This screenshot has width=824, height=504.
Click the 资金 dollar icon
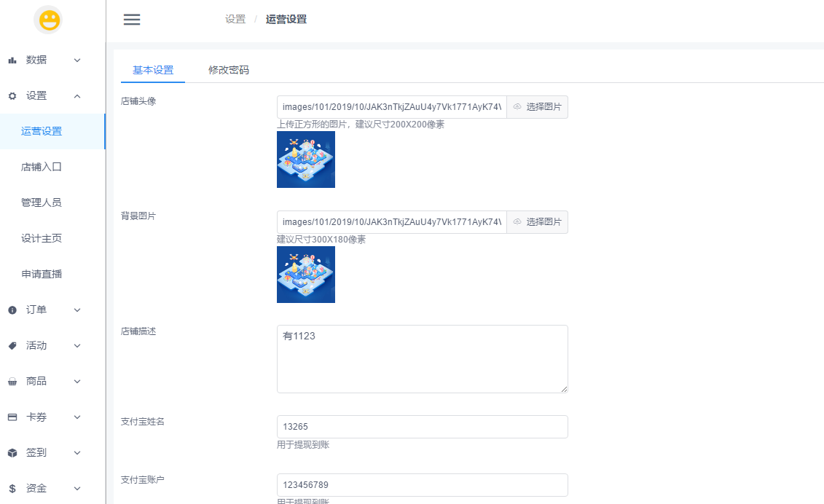click(12, 489)
